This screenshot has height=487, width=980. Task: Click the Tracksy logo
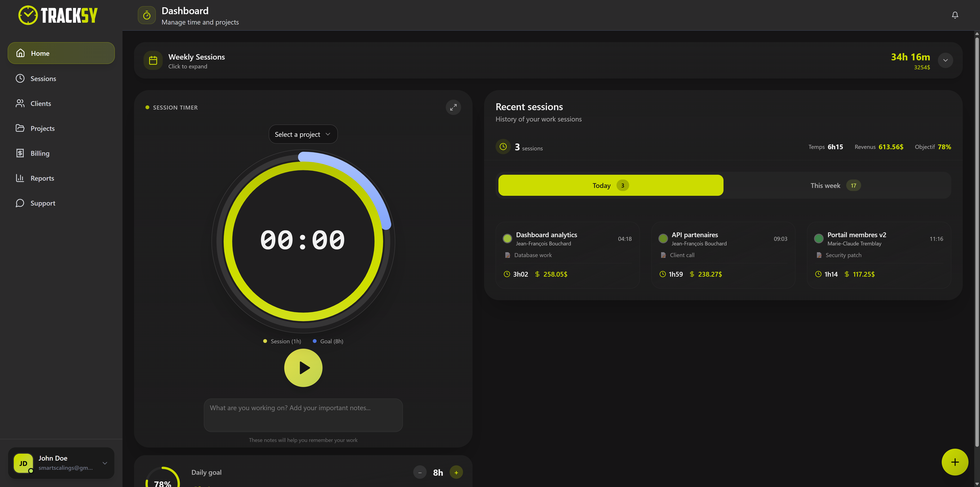tap(58, 16)
